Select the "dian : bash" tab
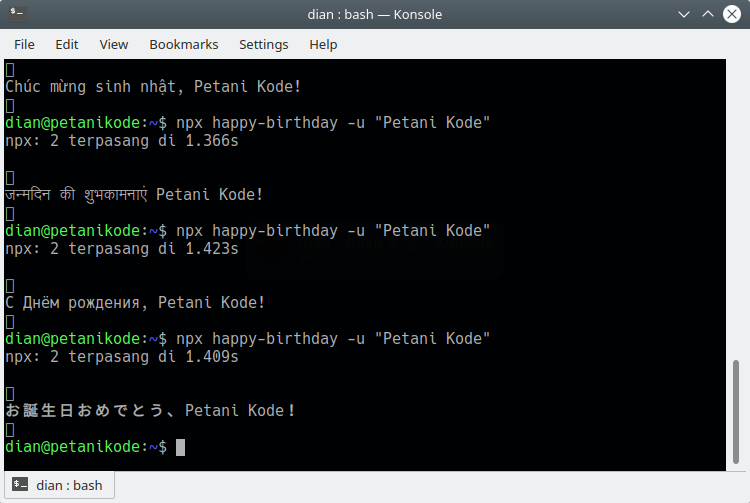The height and width of the screenshot is (503, 750). [58, 485]
